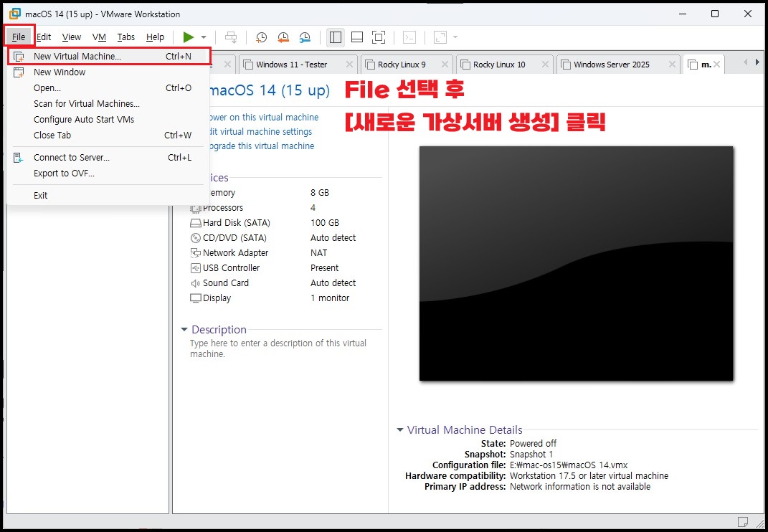This screenshot has height=532, width=768.
Task: Click the USB Controller device icon
Action: tap(196, 268)
